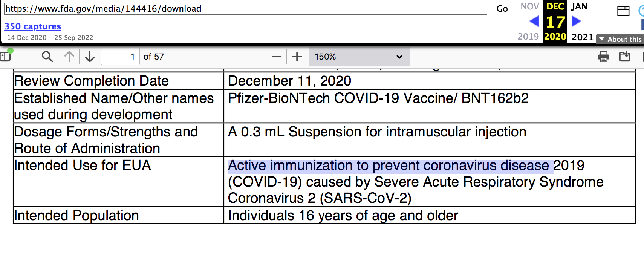Image resolution: width=644 pixels, height=259 pixels.
Task: Zoom in with the plus button
Action: pyautogui.click(x=297, y=57)
